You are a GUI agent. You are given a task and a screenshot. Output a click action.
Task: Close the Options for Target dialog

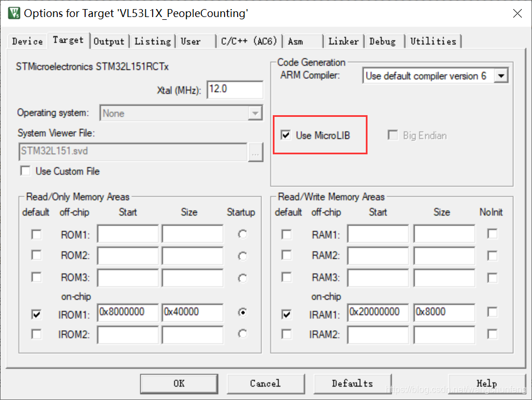tap(517, 14)
